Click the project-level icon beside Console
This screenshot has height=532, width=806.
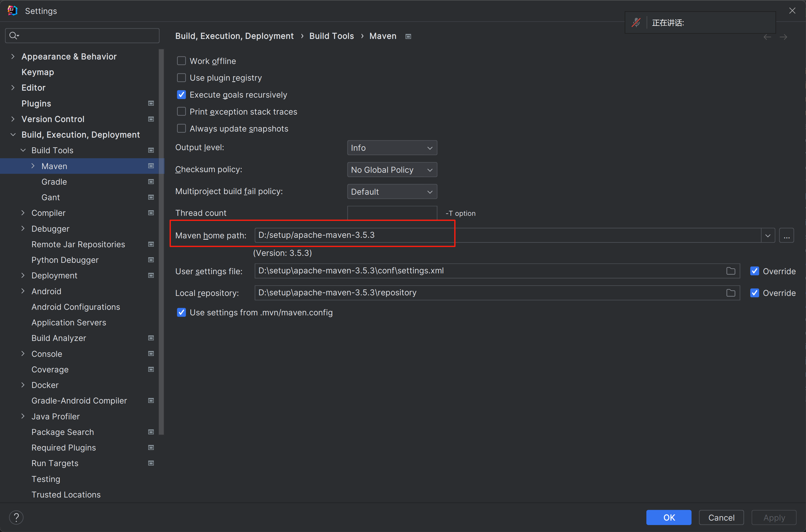pyautogui.click(x=151, y=353)
